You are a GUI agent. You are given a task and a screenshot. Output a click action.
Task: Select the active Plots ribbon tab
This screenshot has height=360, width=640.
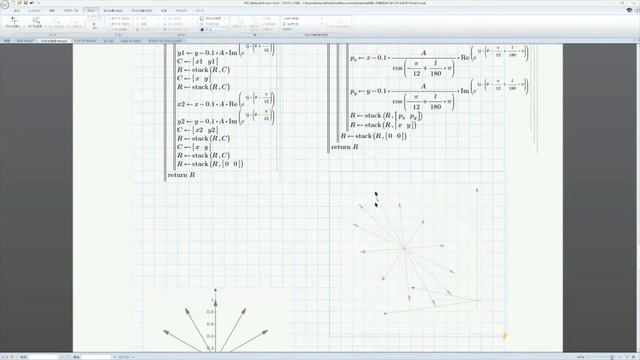(91, 11)
